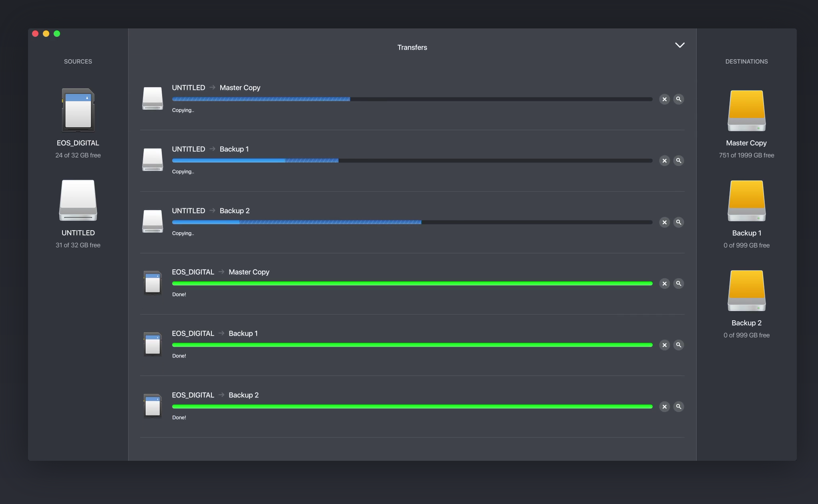Click the EOS_DIGITAL to Backup 2 green progress bar
This screenshot has height=504, width=818.
coord(412,407)
